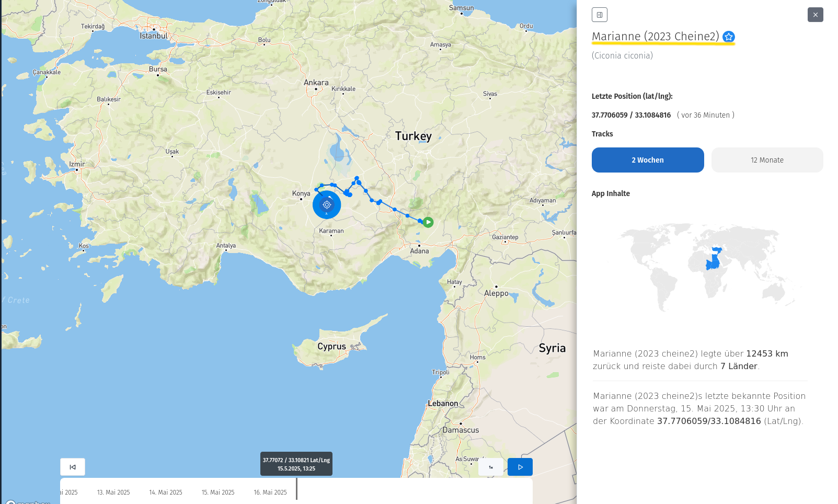Click the last position coordinates text
This screenshot has height=504, width=838.
[631, 115]
